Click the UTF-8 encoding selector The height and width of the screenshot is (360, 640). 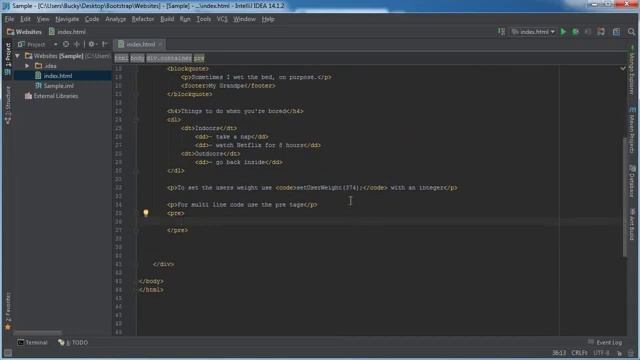pyautogui.click(x=601, y=353)
